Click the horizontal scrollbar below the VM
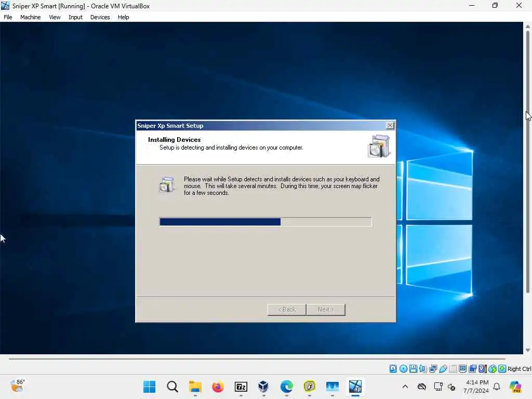 (x=257, y=358)
